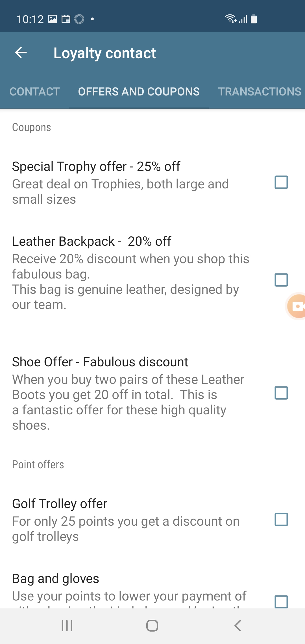
Task: Check the Bag and gloves offer box
Action: click(281, 601)
